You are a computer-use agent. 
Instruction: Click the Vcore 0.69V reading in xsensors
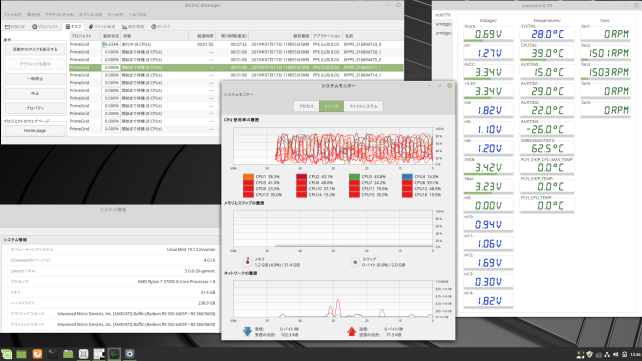pyautogui.click(x=488, y=34)
